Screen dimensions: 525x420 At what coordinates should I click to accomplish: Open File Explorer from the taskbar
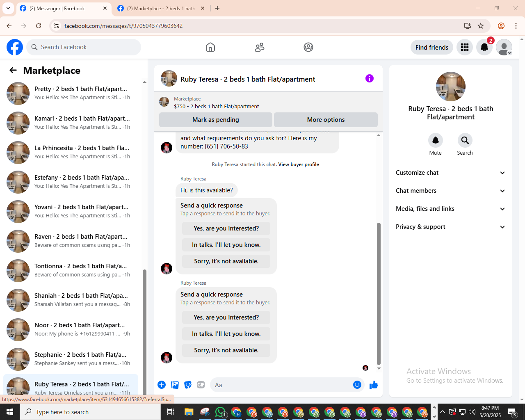click(189, 412)
